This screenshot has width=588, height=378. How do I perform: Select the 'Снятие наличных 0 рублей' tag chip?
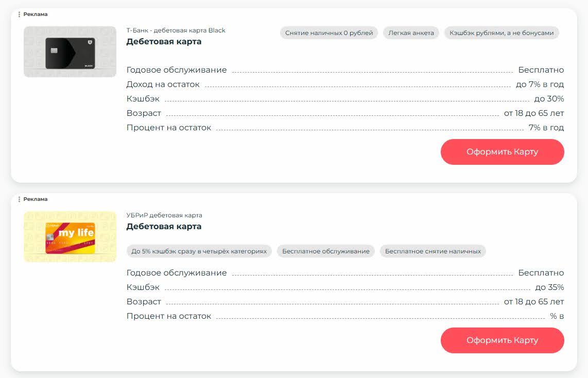tap(328, 32)
